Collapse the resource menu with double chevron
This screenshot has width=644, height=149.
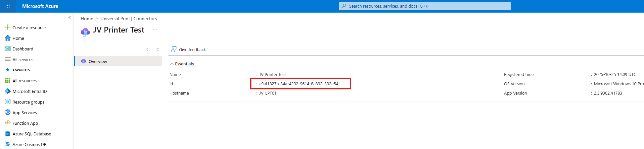click(158, 49)
